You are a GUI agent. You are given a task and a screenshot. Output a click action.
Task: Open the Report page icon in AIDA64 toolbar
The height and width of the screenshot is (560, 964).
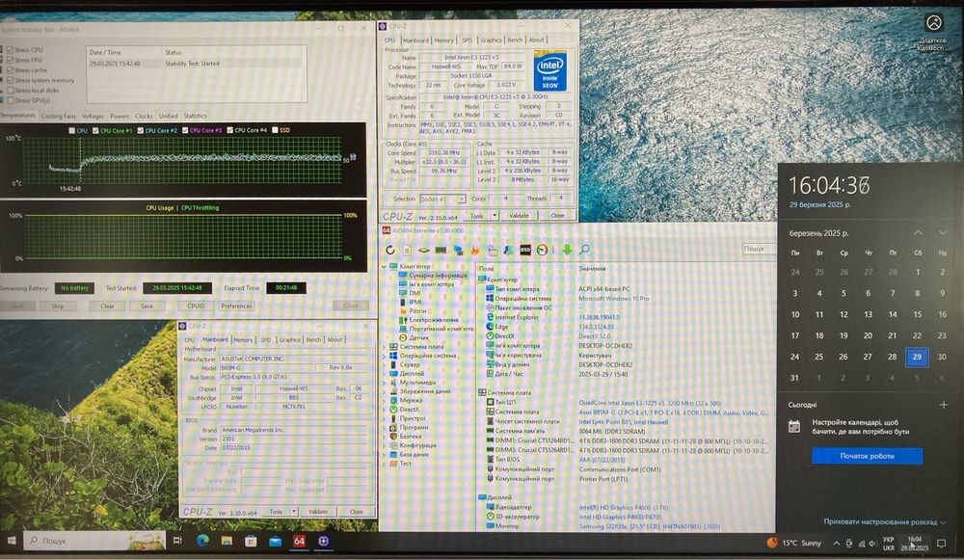(407, 250)
